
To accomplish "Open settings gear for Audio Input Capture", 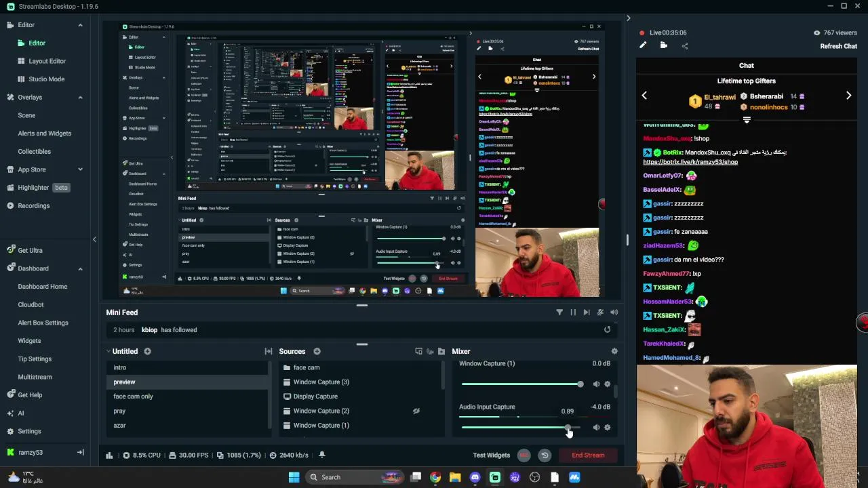I will (607, 427).
